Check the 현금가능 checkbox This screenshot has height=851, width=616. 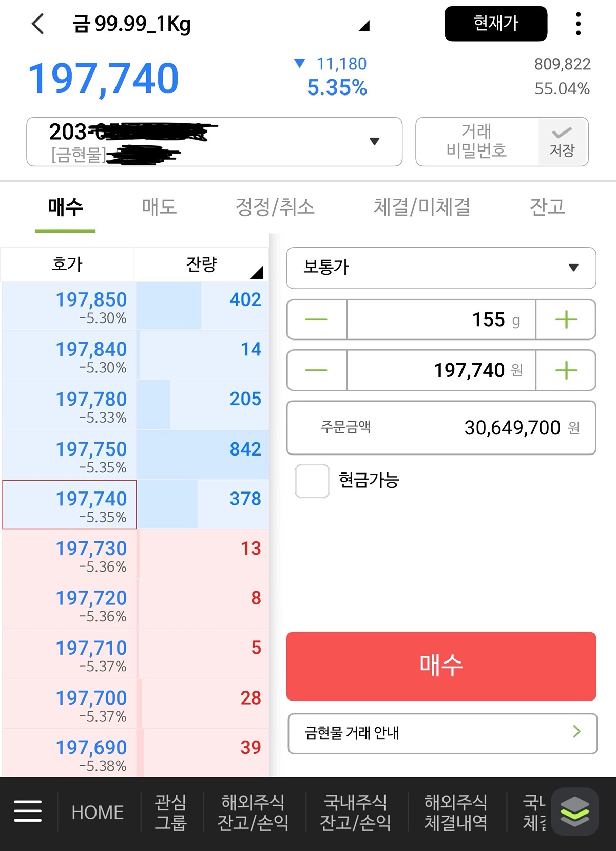click(x=312, y=481)
